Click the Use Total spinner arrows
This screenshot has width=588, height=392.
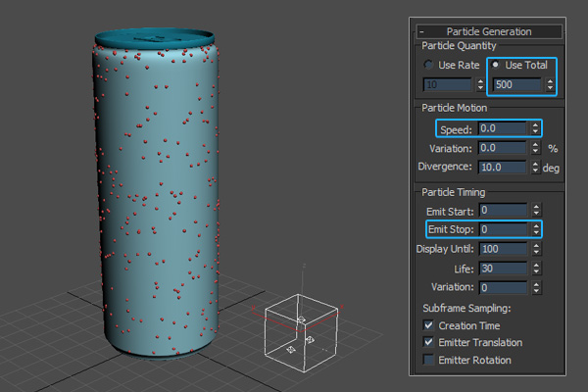click(547, 85)
